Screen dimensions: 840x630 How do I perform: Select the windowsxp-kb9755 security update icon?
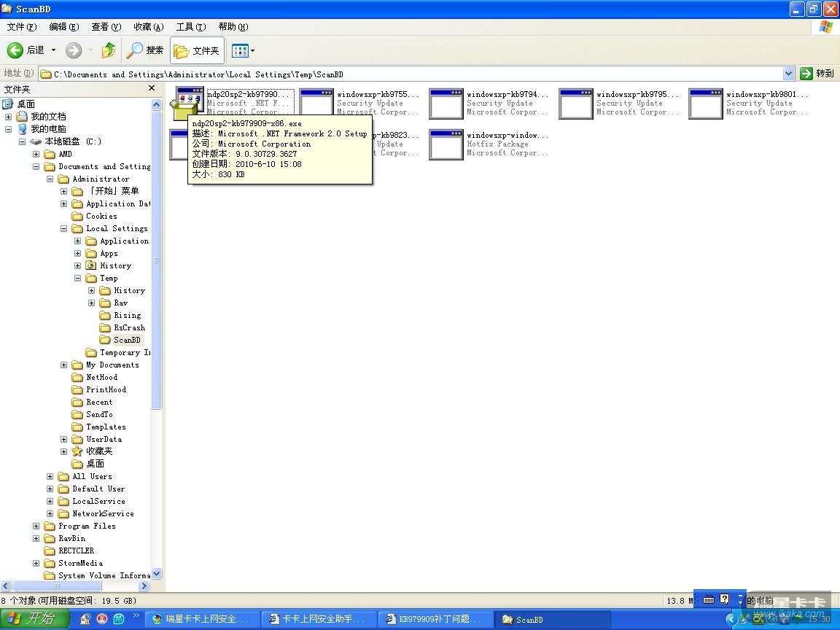click(x=316, y=104)
